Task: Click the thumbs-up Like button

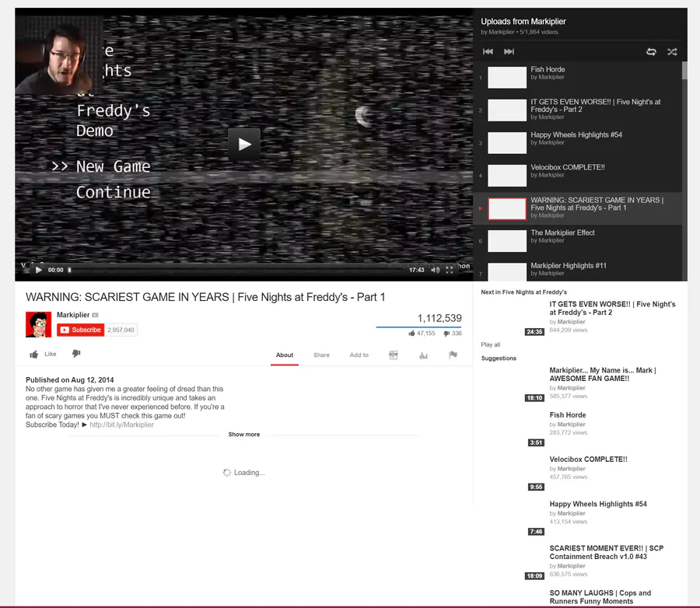Action: click(43, 354)
